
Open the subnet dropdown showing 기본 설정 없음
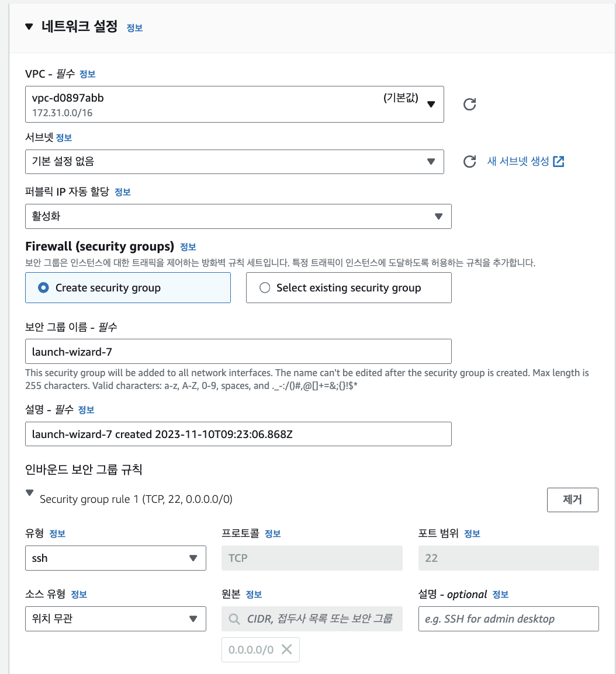click(x=234, y=162)
